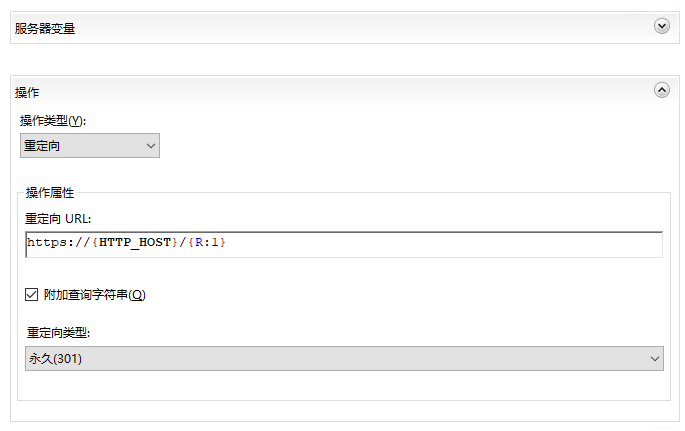The height and width of the screenshot is (431, 685).
Task: Click the 操作属性 group label
Action: coord(50,192)
